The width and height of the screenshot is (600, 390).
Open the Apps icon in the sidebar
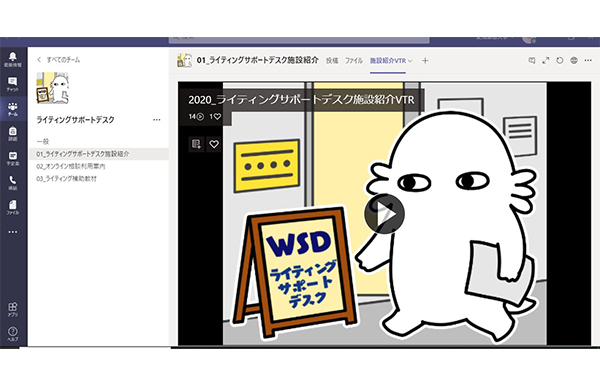[x=13, y=309]
